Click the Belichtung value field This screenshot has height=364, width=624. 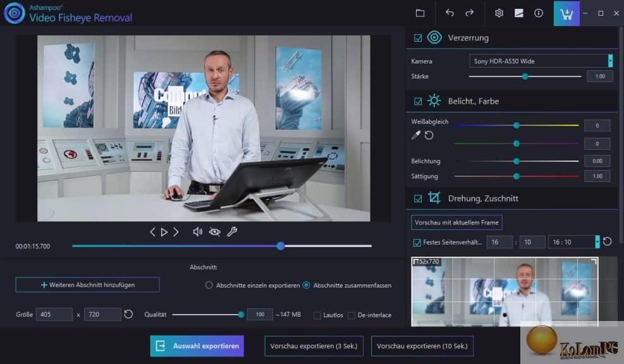point(597,161)
